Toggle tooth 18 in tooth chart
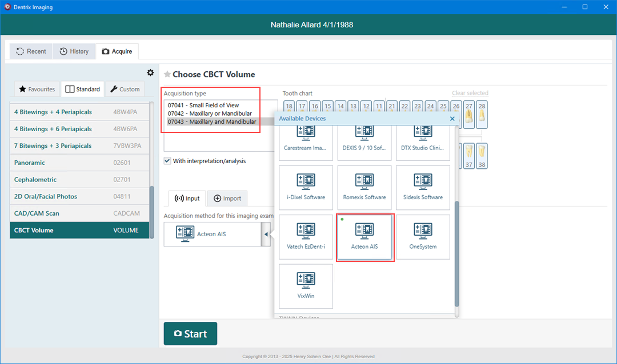The width and height of the screenshot is (617, 364). pos(289,106)
